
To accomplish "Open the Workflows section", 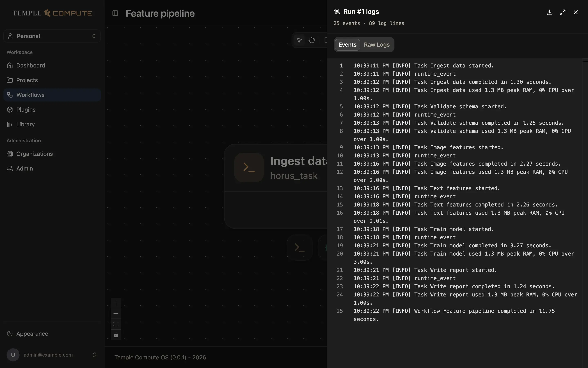I will tap(52, 95).
